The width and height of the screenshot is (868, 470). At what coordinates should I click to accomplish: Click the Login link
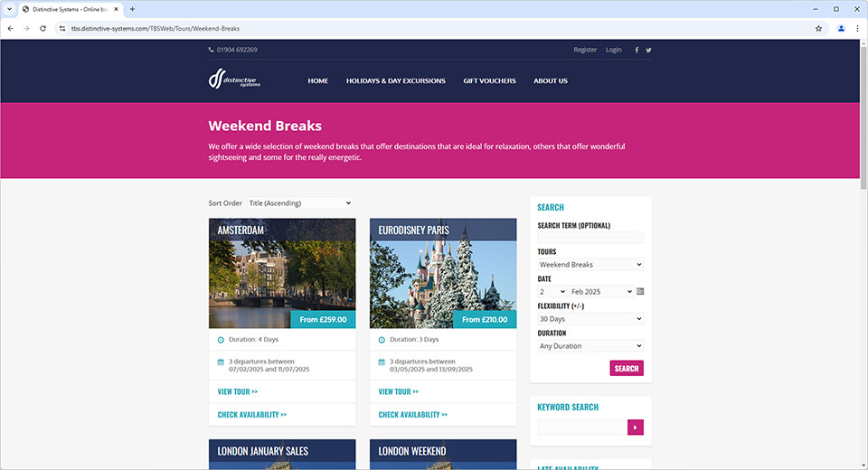pos(613,50)
